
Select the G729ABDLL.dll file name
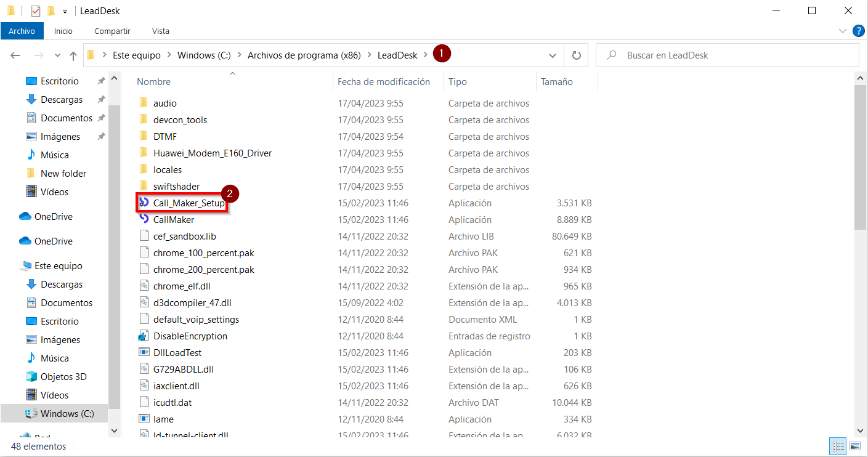pos(184,369)
